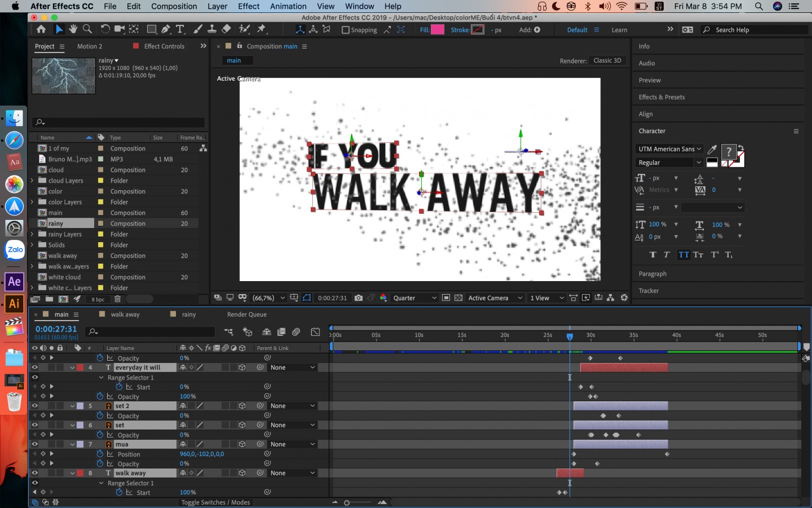Click the rainy composition thumbnail in Project
Viewport: 812px width, 508px height.
click(64, 76)
